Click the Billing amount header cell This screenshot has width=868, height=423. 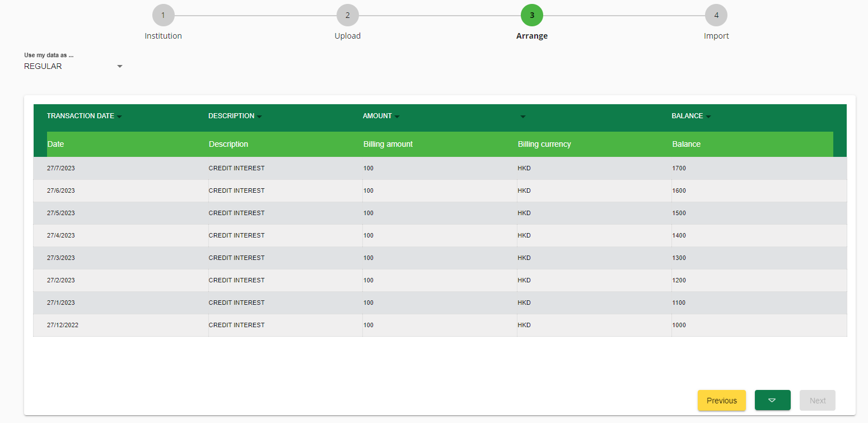click(388, 144)
